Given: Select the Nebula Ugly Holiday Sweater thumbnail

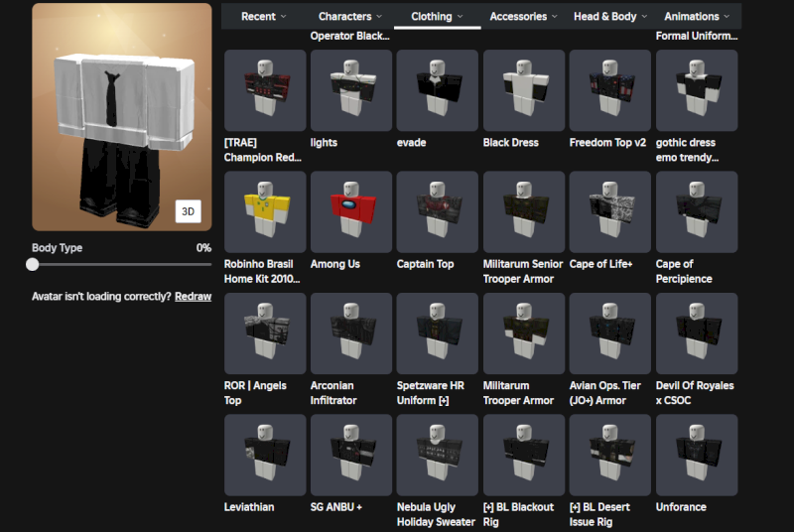Looking at the screenshot, I should tap(437, 455).
